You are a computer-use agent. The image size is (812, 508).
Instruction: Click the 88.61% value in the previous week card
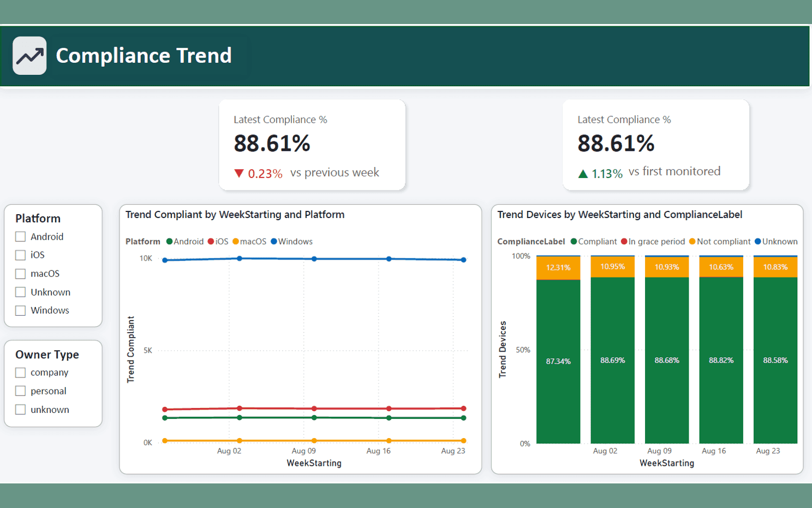point(272,144)
